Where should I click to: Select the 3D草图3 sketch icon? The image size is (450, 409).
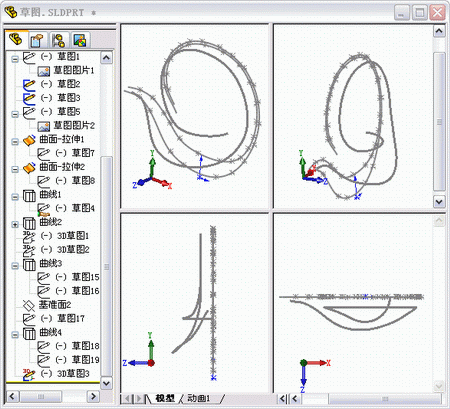click(x=29, y=374)
